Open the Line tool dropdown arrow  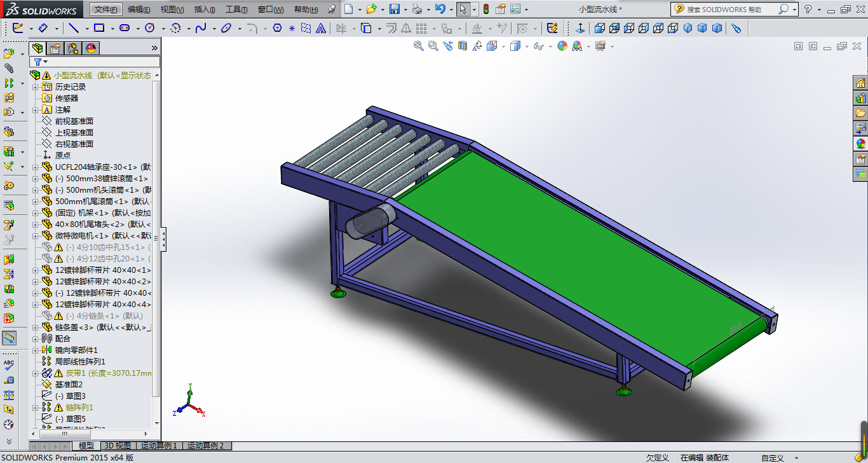pyautogui.click(x=86, y=28)
